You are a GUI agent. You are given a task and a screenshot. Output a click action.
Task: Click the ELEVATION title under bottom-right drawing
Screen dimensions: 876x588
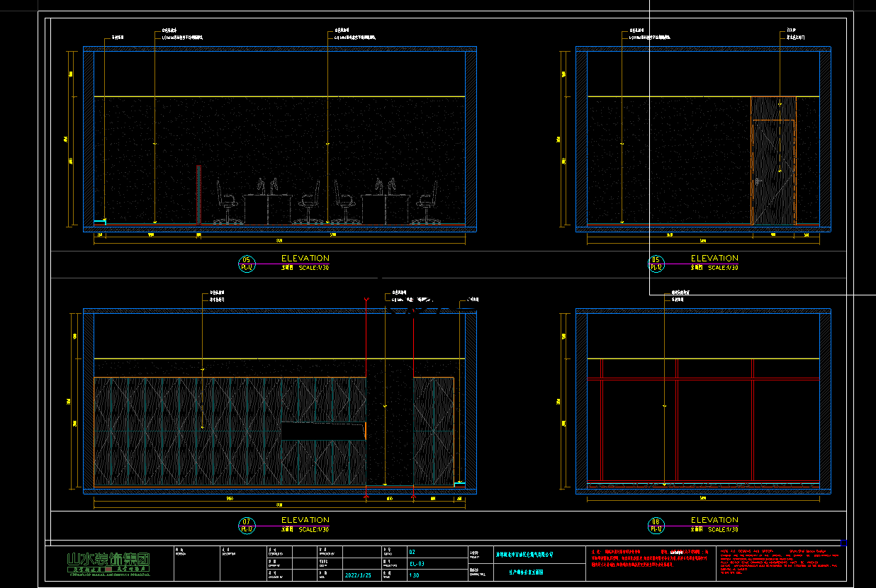click(714, 520)
